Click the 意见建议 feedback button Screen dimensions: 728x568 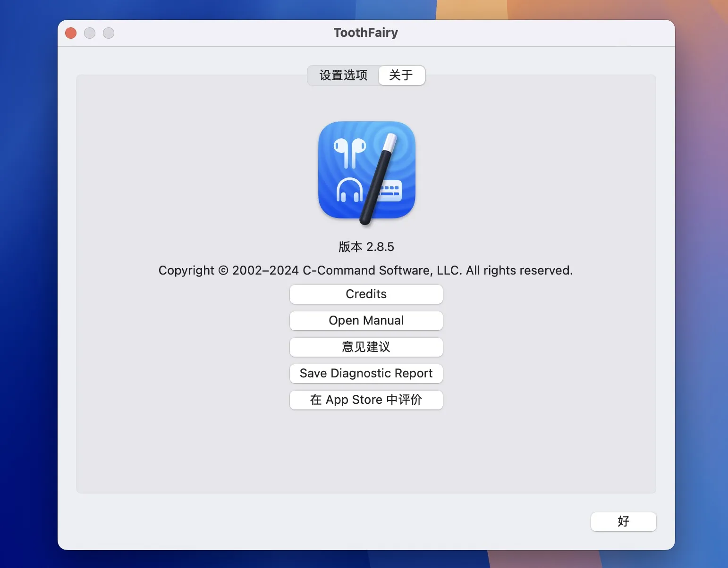coord(366,347)
